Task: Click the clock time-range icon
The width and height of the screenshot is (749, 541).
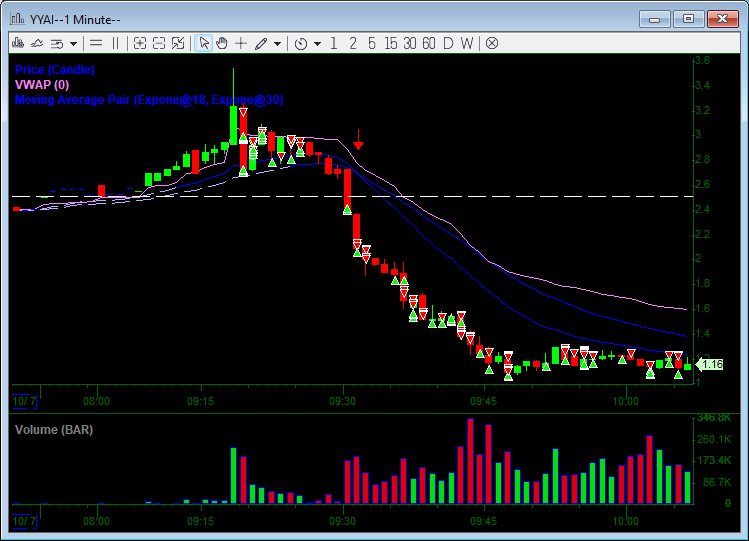Action: 301,43
